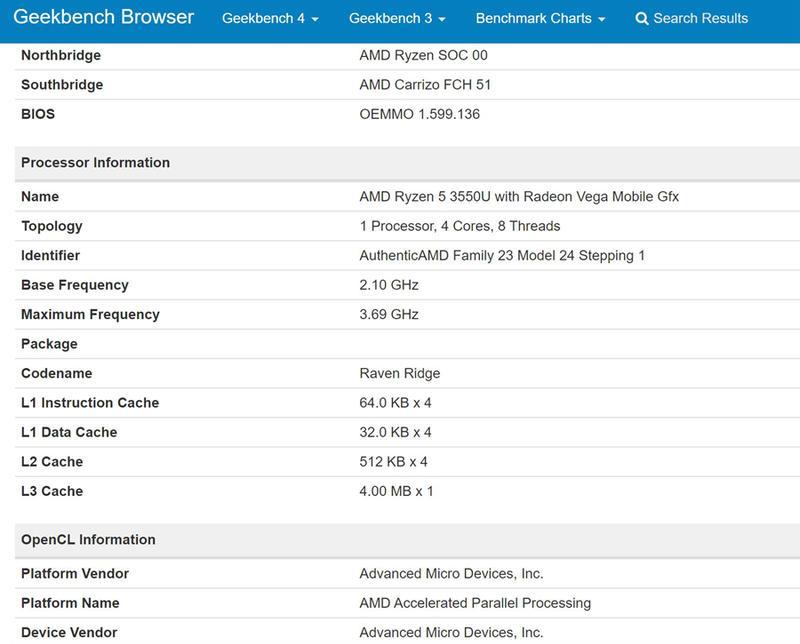Select 'AMD Carrizo FCH 51' value
Image resolution: width=800 pixels, height=644 pixels.
(425, 85)
